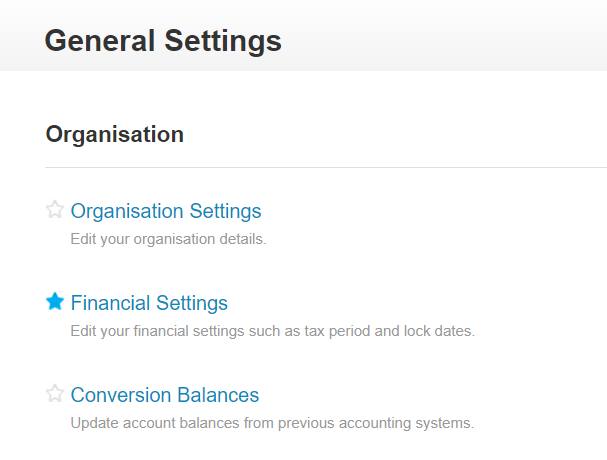This screenshot has height=460, width=607.
Task: Click the empty star beside Organisation Settings
Action: [55, 210]
